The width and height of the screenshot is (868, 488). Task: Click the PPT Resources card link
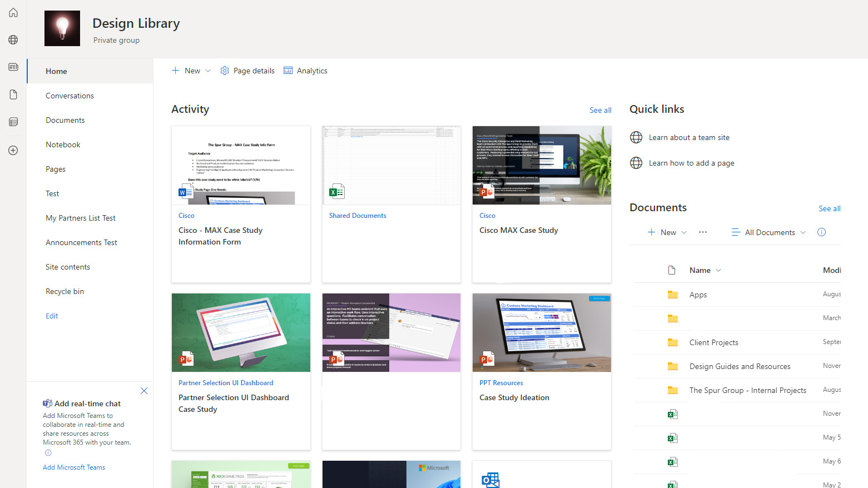point(501,383)
